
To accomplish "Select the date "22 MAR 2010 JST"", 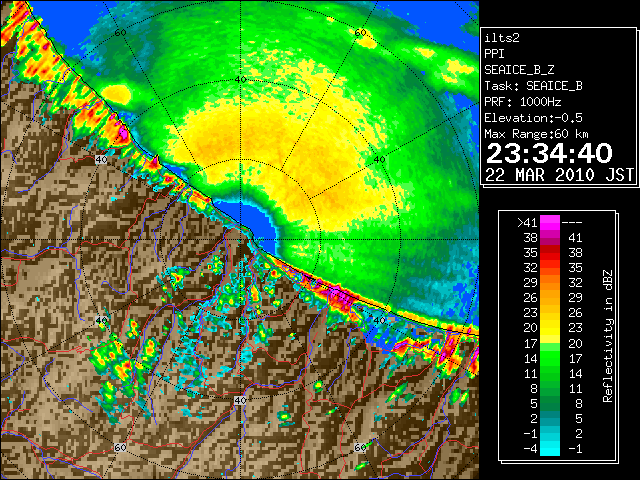I will [x=559, y=175].
